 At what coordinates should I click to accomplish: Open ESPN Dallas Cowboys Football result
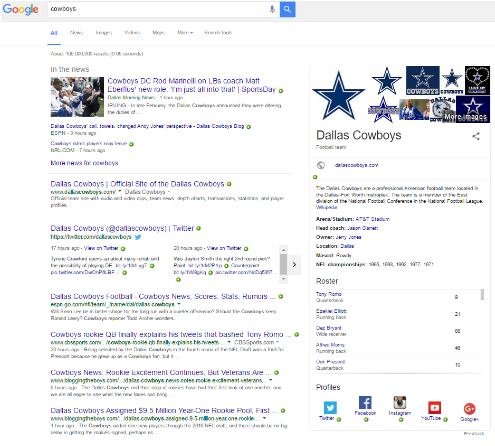(x=163, y=296)
